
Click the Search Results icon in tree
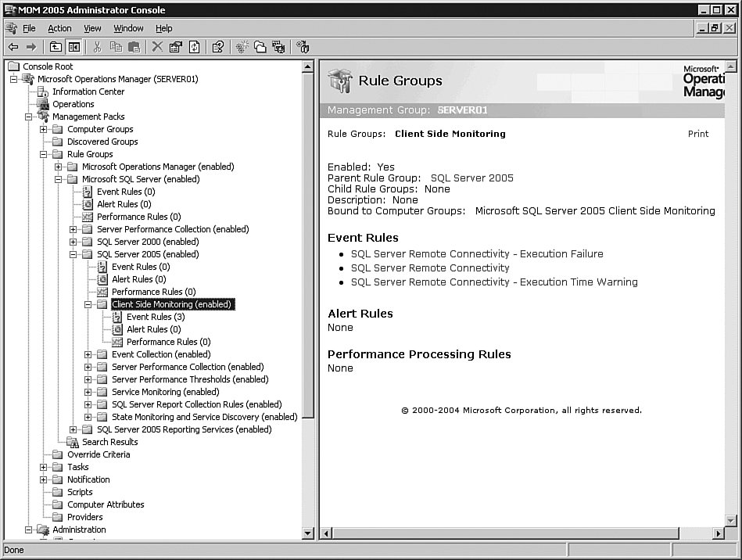click(73, 442)
